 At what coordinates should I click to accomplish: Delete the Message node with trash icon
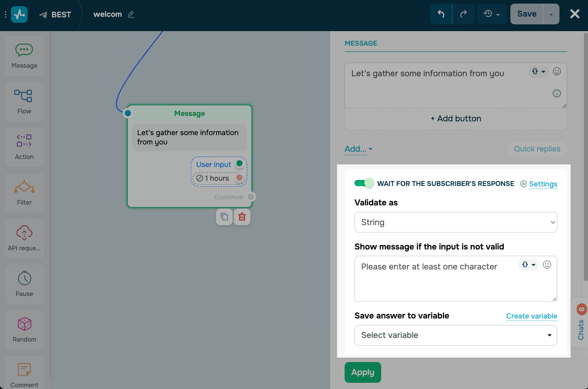[242, 217]
